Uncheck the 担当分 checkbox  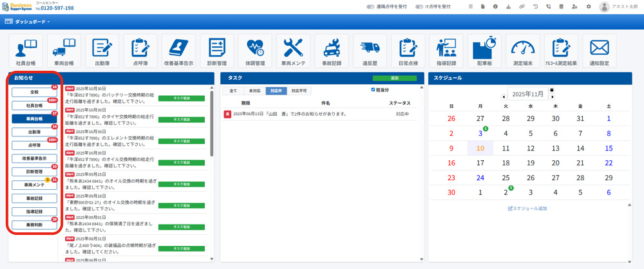[x=373, y=89]
